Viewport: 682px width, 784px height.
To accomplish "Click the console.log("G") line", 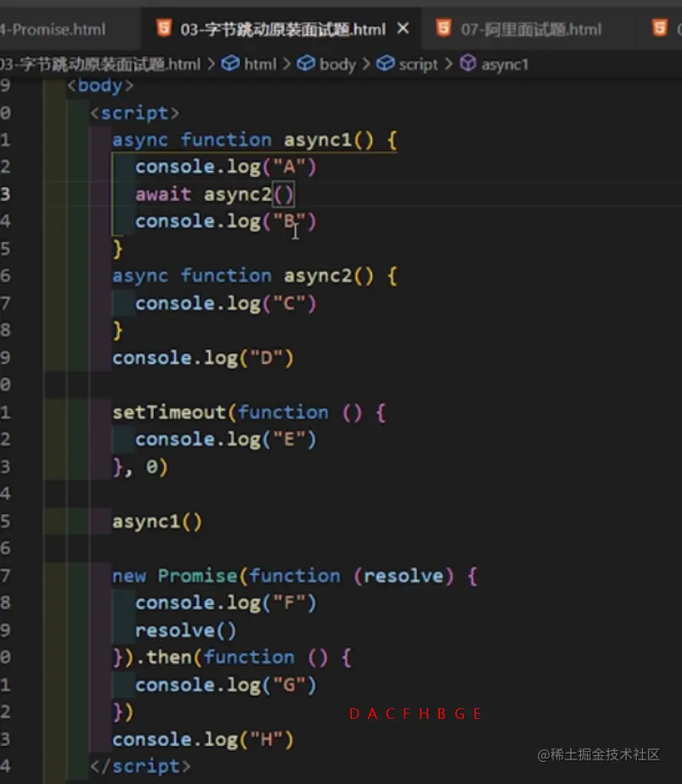I will pos(225,685).
